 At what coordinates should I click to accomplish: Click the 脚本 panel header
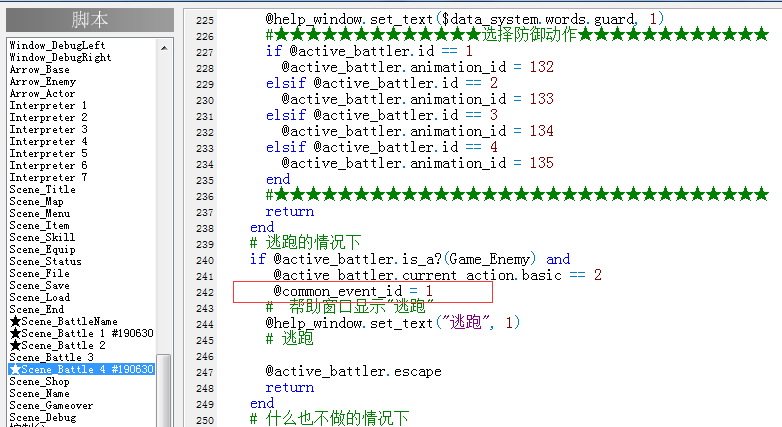pos(90,20)
